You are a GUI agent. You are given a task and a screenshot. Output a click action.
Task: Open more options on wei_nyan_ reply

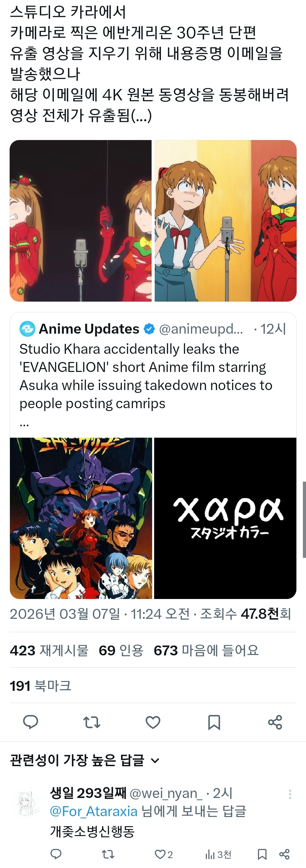tap(290, 794)
